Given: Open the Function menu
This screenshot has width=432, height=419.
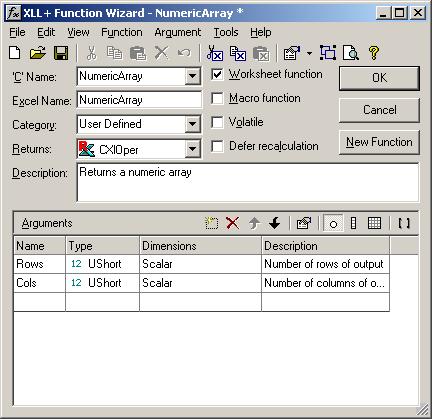Looking at the screenshot, I should pyautogui.click(x=122, y=32).
